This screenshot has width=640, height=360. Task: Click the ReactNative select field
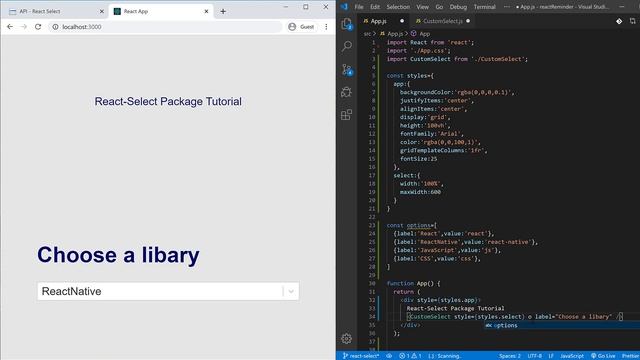pyautogui.click(x=168, y=291)
